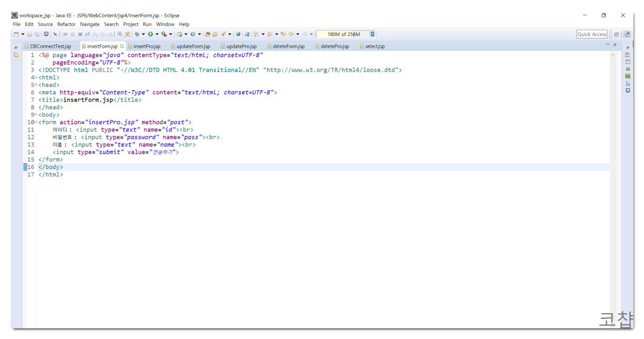
Task: Click the line 16 annotation marker
Action: point(25,167)
